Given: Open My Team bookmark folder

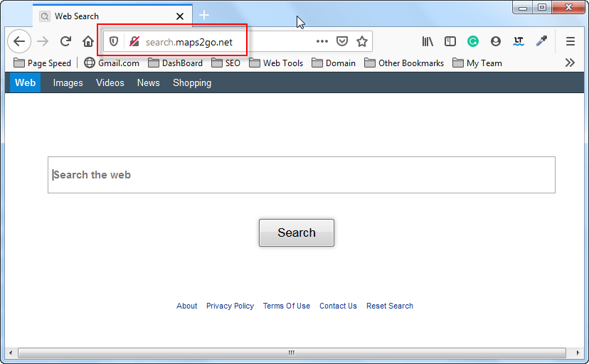Looking at the screenshot, I should (477, 63).
